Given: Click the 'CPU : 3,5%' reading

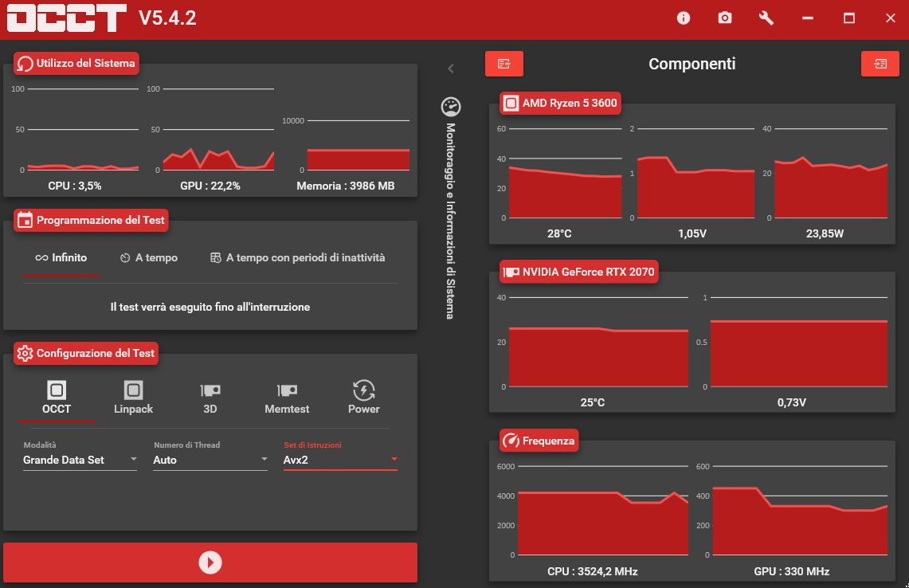Looking at the screenshot, I should coord(75,186).
